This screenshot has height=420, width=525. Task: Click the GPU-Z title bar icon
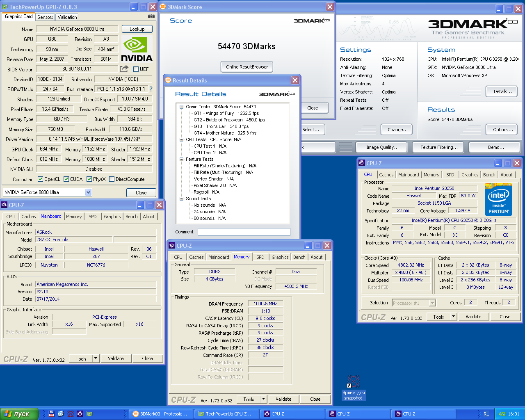[5, 7]
